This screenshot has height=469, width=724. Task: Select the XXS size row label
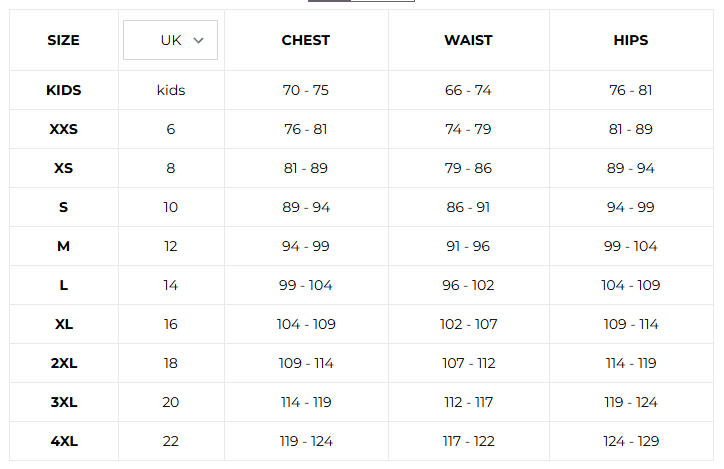pos(63,129)
